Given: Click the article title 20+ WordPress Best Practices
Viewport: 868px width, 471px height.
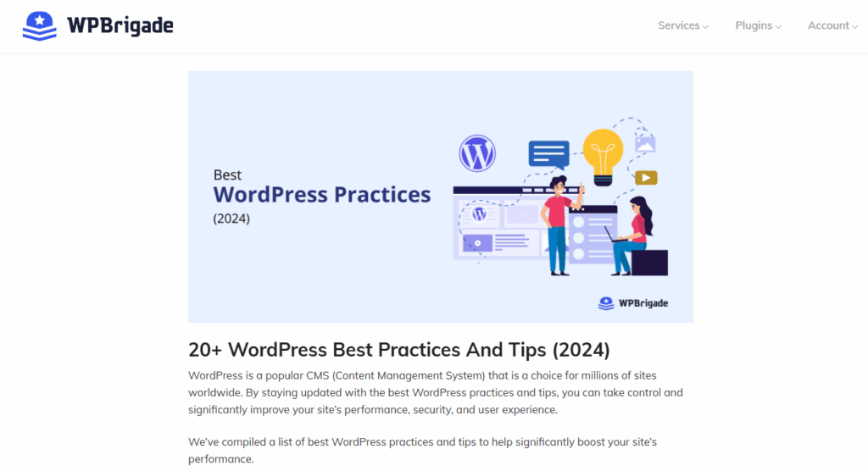Looking at the screenshot, I should coord(398,350).
